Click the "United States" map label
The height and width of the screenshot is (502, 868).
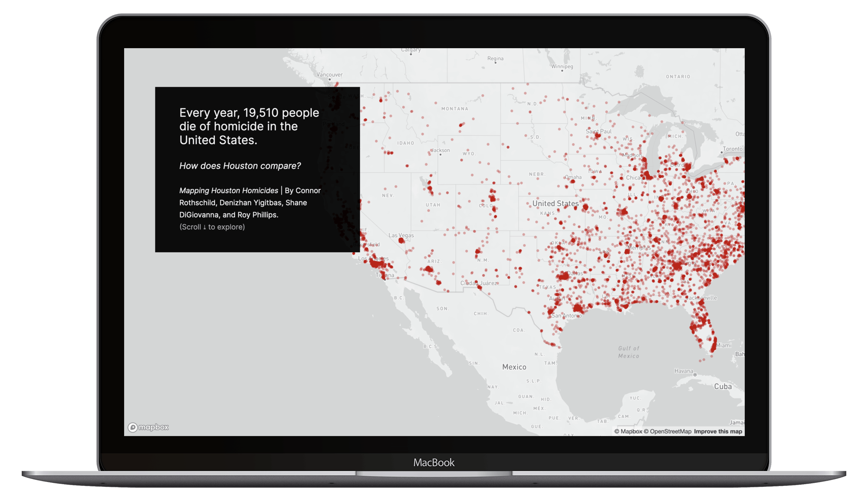click(x=556, y=203)
